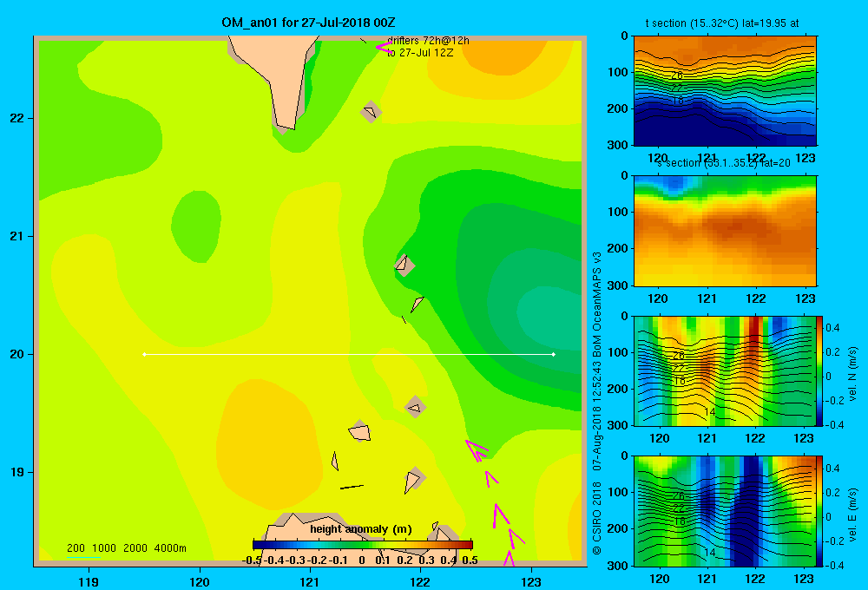Click the "4000m" depth contour legend entry
Image resolution: width=868 pixels, height=590 pixels.
coord(170,548)
